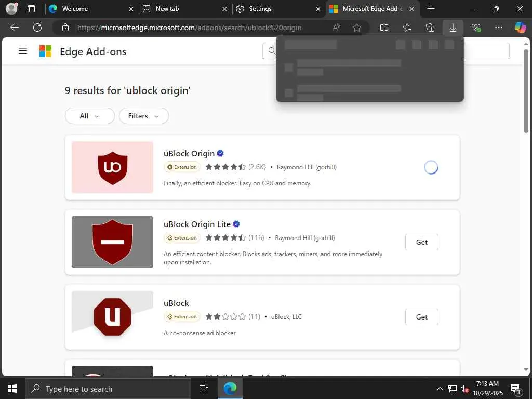Click the uBlock Origin verified badge
Screen dimensions: 532x399
pos(220,153)
